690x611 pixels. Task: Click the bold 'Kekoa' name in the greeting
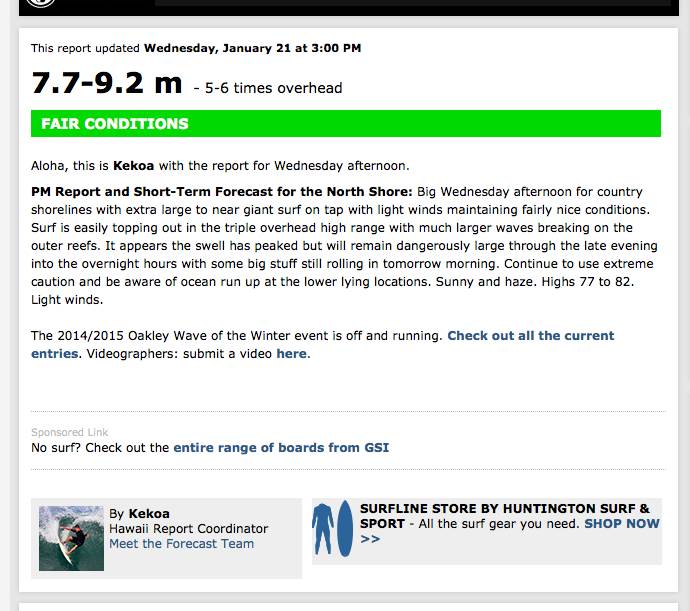[x=133, y=165]
